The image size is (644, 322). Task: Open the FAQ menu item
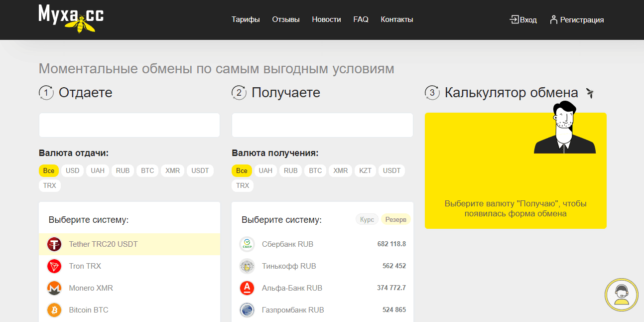(x=361, y=19)
